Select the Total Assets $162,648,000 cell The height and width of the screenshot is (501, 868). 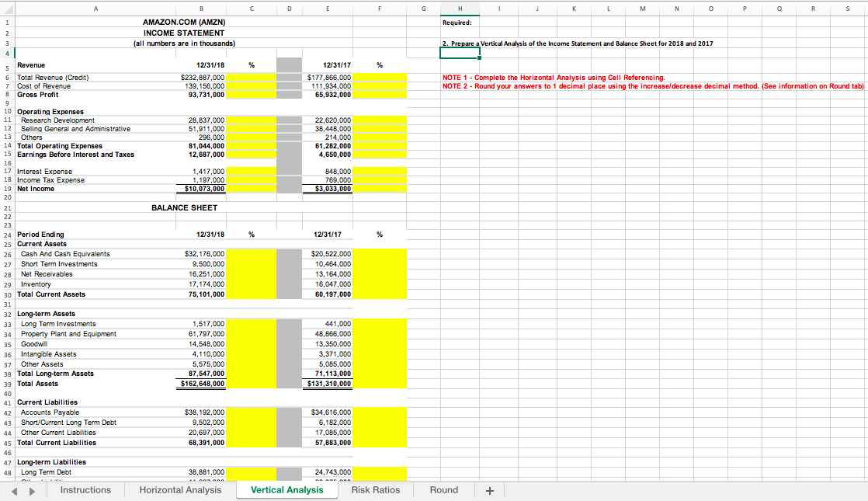tap(201, 383)
